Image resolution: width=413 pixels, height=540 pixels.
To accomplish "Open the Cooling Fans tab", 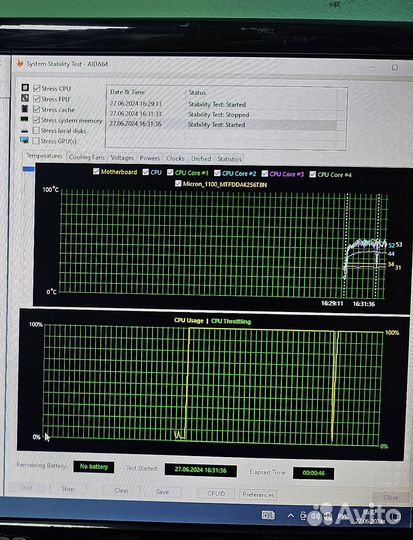I will pos(86,157).
